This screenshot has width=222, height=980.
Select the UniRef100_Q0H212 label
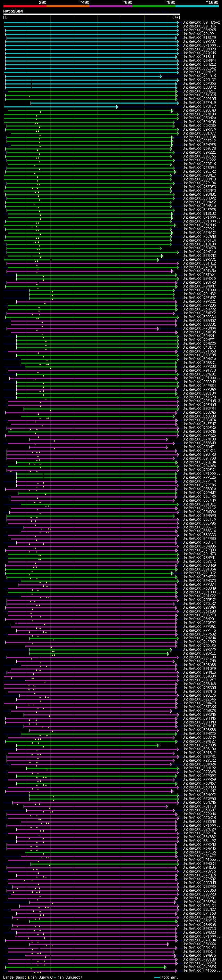click(x=199, y=65)
